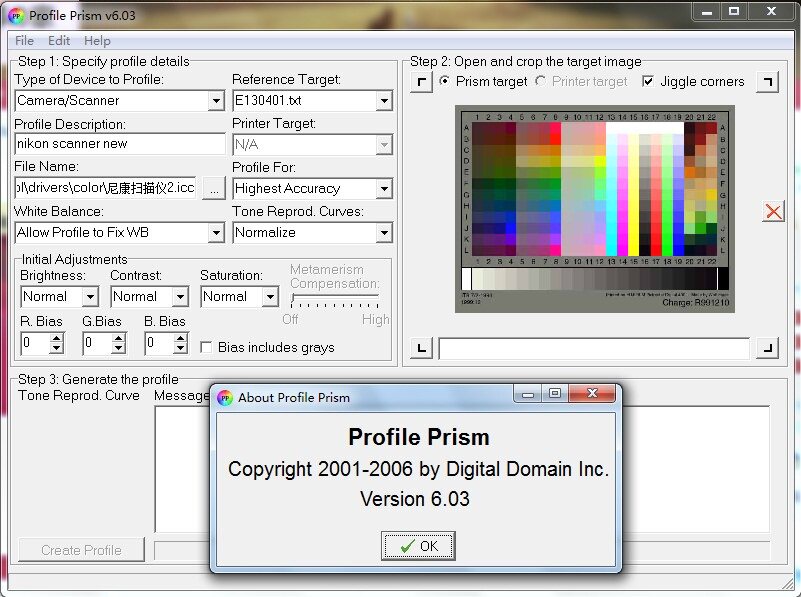Open the Reference Target dropdown
The height and width of the screenshot is (597, 801).
[384, 101]
